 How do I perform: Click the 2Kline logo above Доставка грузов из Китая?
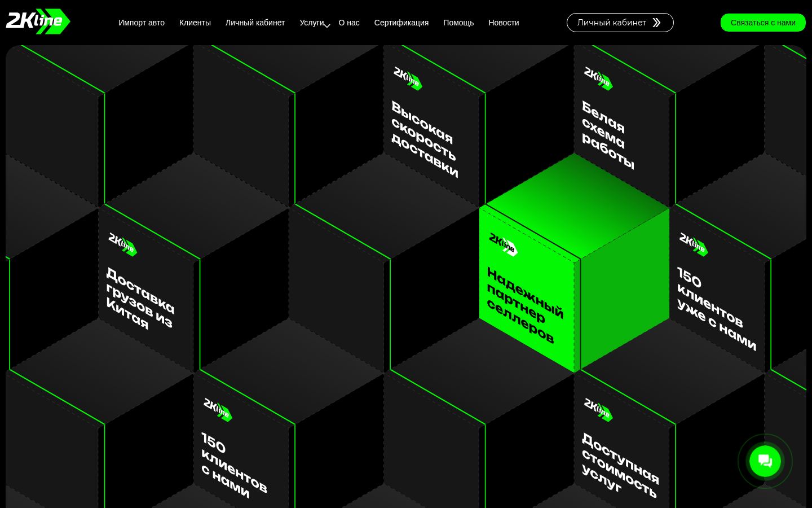pyautogui.click(x=122, y=244)
